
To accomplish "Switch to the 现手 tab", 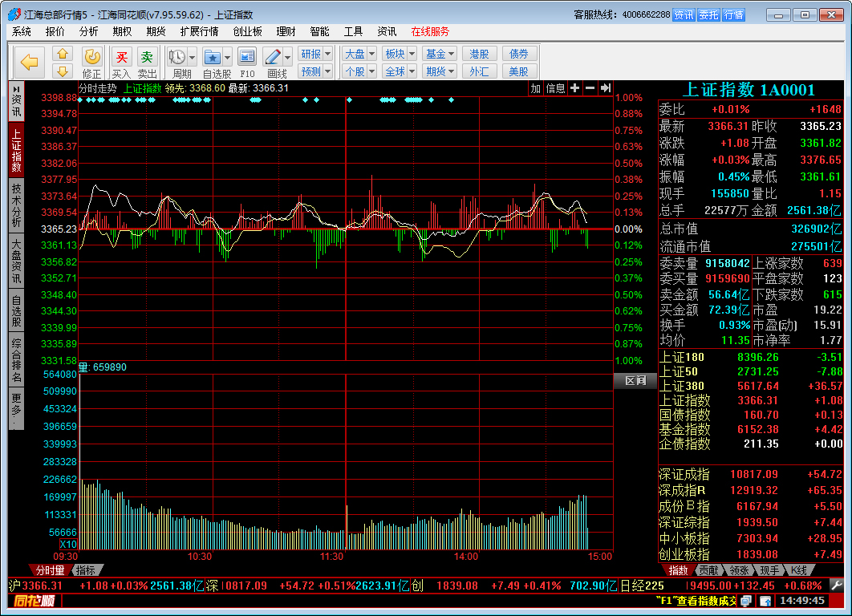I will [x=769, y=570].
